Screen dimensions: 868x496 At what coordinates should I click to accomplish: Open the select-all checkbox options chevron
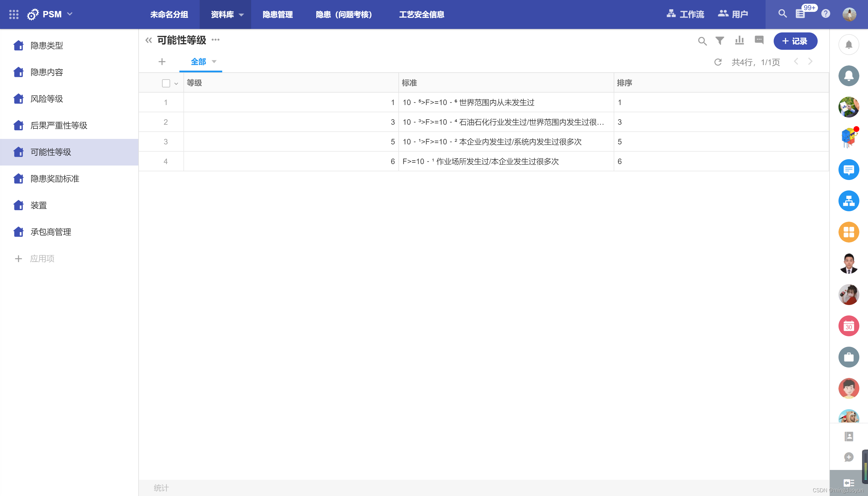[x=176, y=83]
